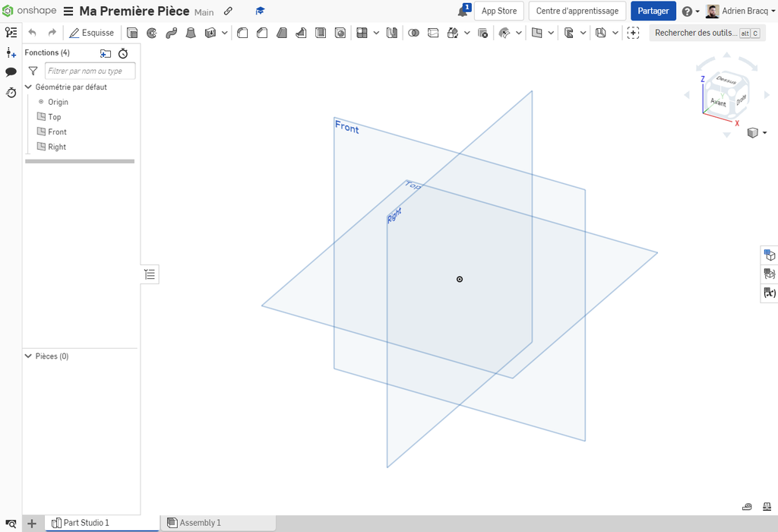The height and width of the screenshot is (532, 778).
Task: Click the Boolean tool icon
Action: [x=414, y=33]
